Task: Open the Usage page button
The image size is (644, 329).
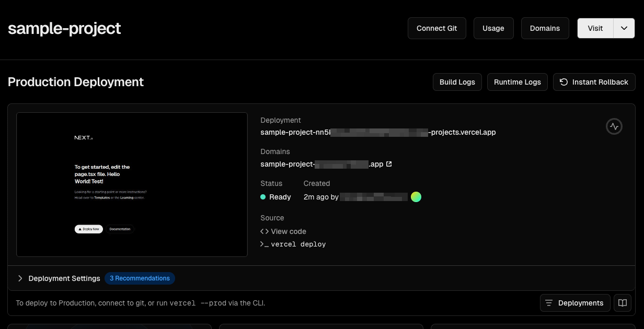Action: coord(493,28)
